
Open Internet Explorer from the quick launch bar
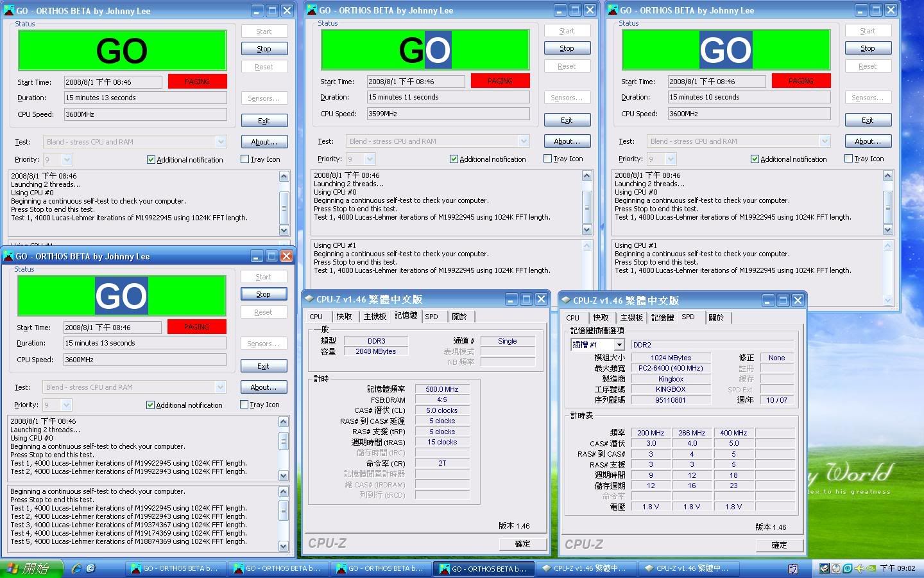click(77, 568)
